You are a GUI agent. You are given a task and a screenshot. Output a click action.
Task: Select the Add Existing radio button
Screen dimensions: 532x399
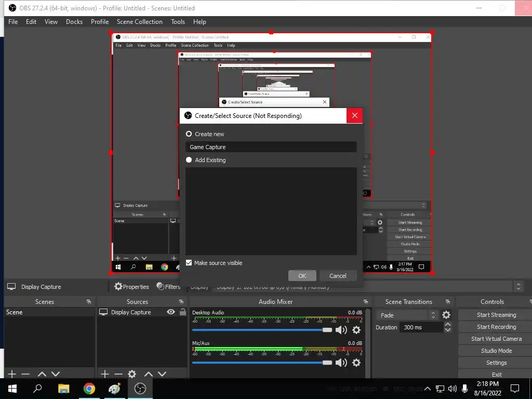click(189, 160)
